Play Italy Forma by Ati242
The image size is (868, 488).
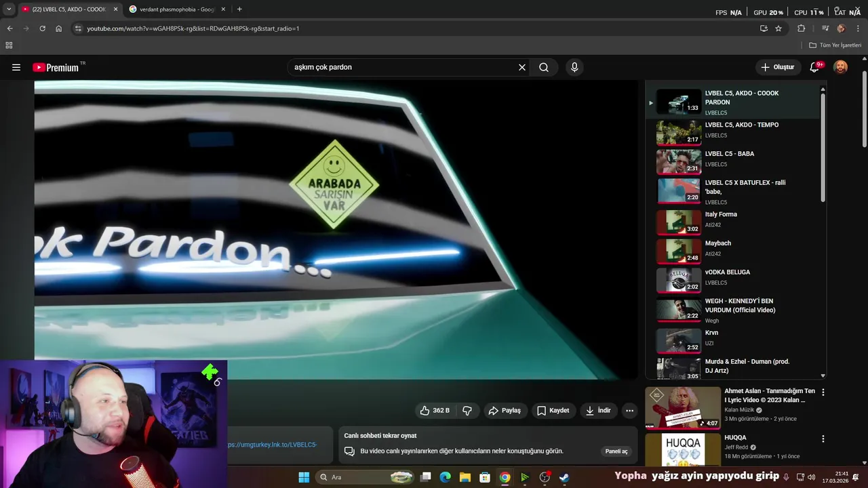(x=733, y=222)
